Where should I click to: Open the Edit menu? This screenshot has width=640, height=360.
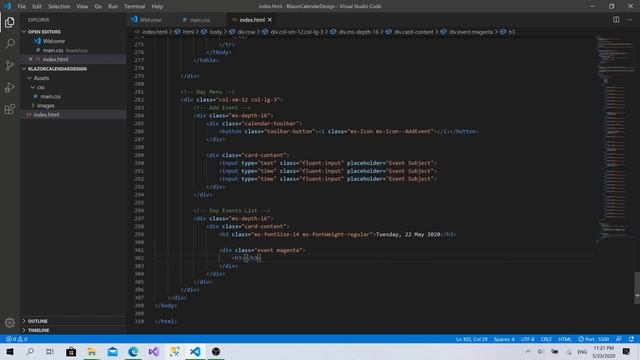tap(37, 7)
